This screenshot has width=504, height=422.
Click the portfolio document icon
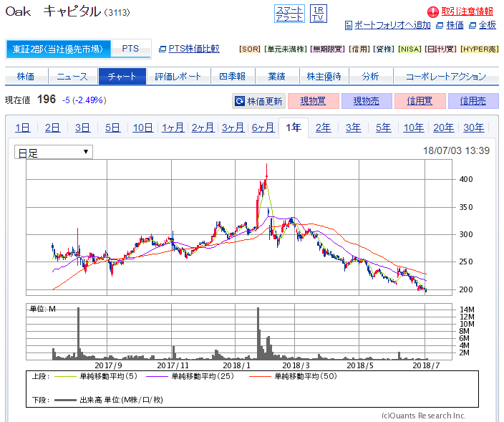pos(348,25)
